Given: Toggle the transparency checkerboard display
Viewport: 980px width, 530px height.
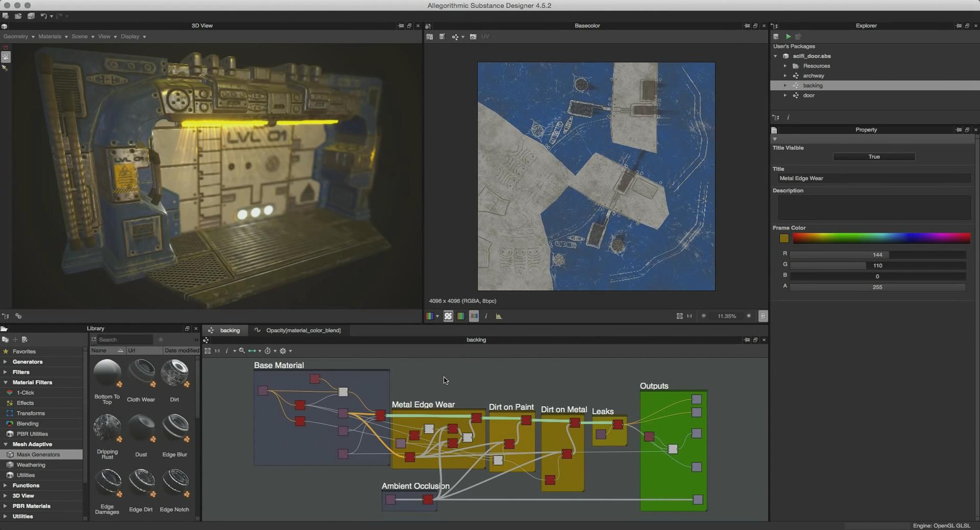Looking at the screenshot, I should [448, 317].
